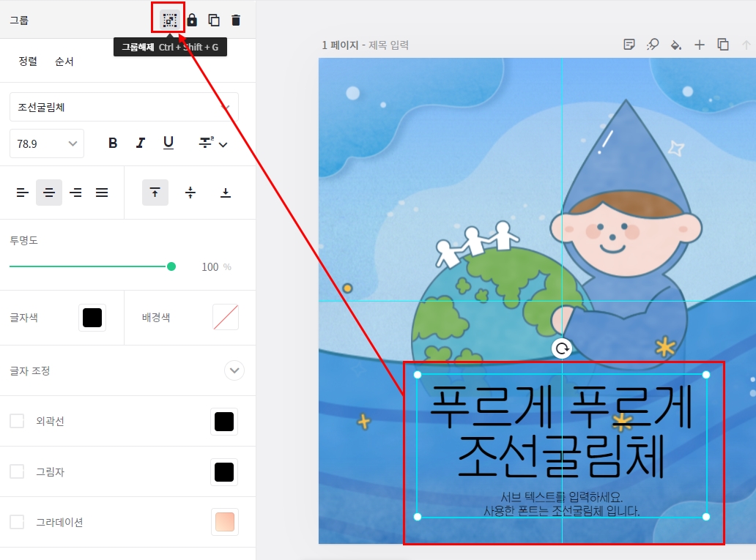Duplicate the selected group

[x=214, y=20]
